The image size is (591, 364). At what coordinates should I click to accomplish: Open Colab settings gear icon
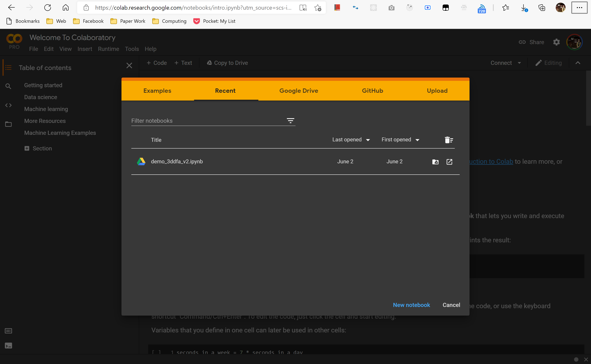[556, 42]
